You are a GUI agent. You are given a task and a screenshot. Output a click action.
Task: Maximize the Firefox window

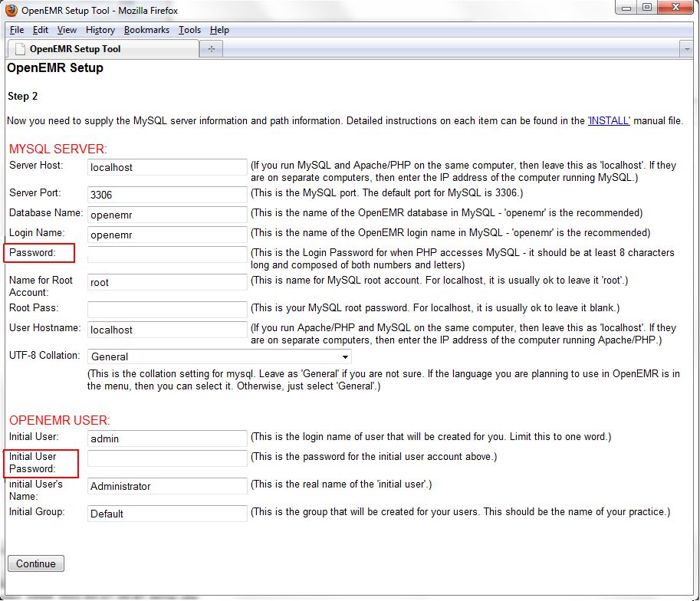[647, 8]
